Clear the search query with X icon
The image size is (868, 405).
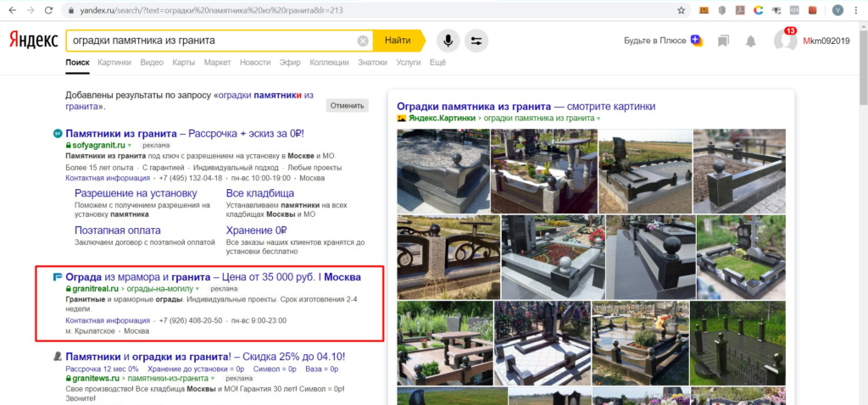pyautogui.click(x=363, y=41)
